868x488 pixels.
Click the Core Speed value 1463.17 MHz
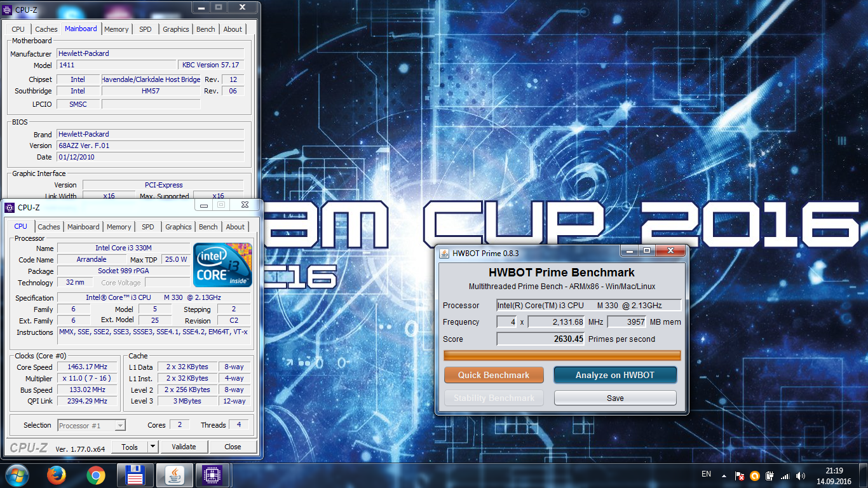tap(88, 367)
